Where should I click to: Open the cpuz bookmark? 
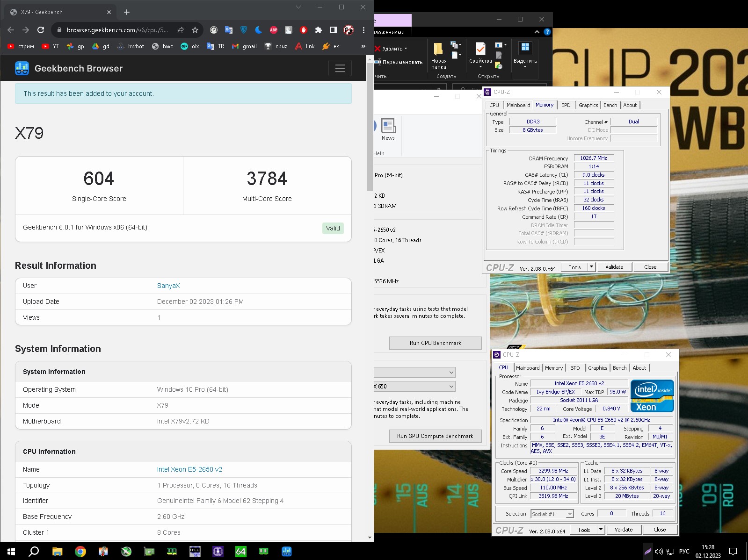coord(276,46)
